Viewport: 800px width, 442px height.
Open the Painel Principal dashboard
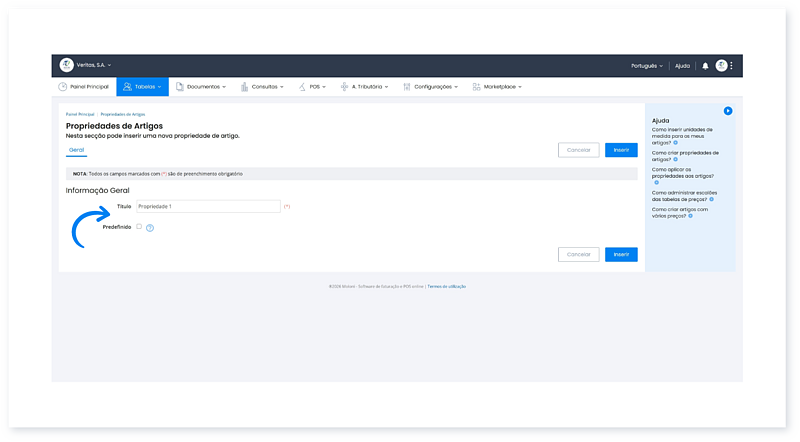point(83,87)
